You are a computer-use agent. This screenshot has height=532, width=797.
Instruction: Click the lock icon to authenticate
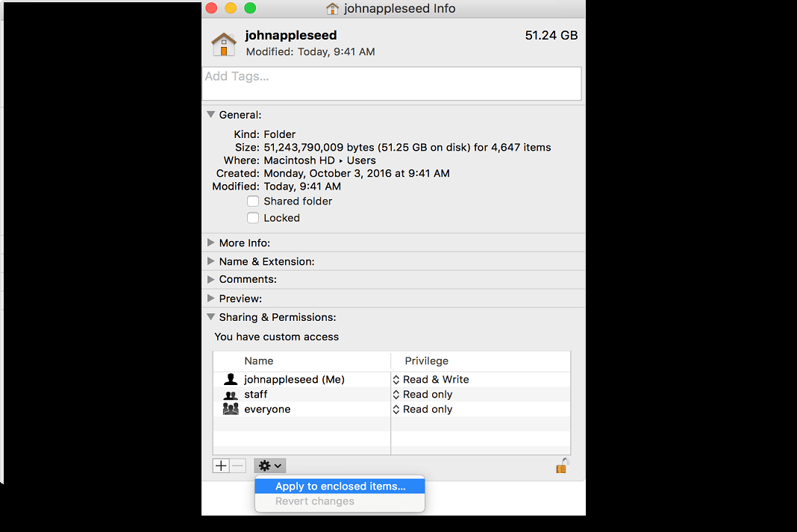[x=562, y=466]
